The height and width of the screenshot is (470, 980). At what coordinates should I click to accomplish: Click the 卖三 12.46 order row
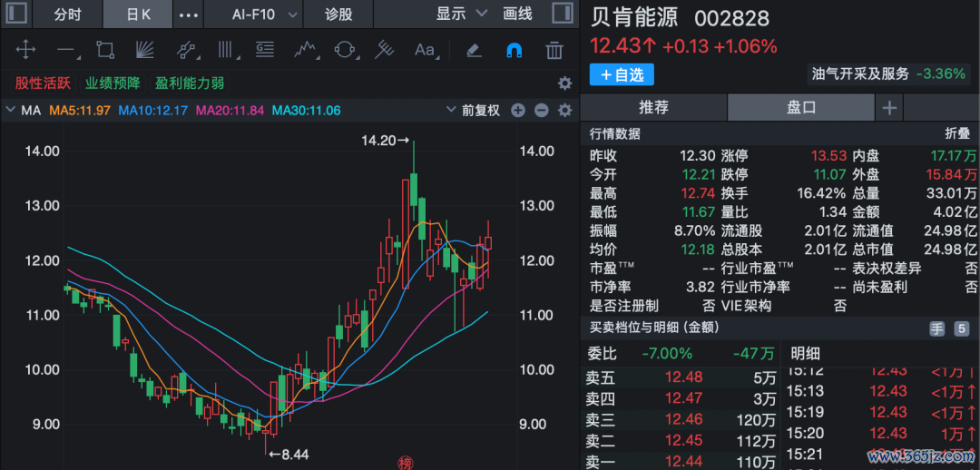coord(681,419)
